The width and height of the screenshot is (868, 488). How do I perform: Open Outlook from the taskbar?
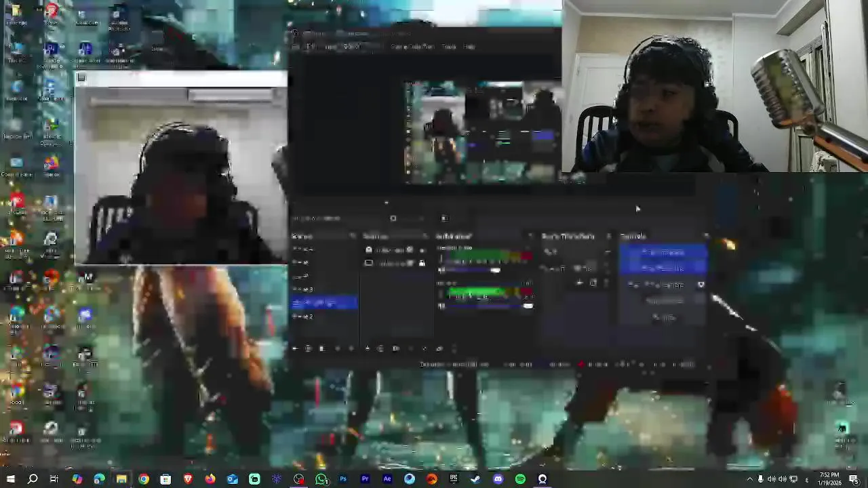click(x=233, y=479)
